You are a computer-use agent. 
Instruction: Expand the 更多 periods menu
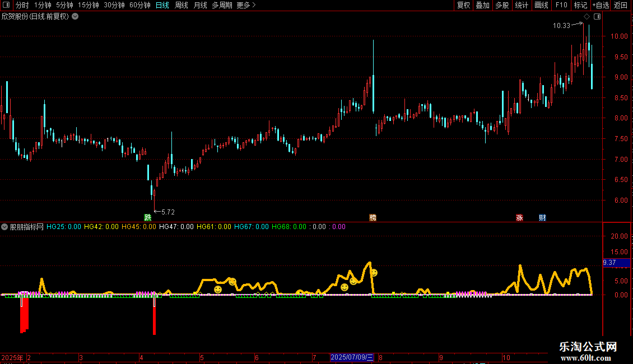pos(246,5)
